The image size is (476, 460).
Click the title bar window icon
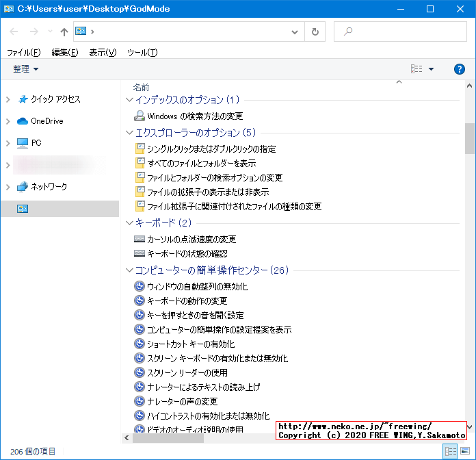[8, 8]
